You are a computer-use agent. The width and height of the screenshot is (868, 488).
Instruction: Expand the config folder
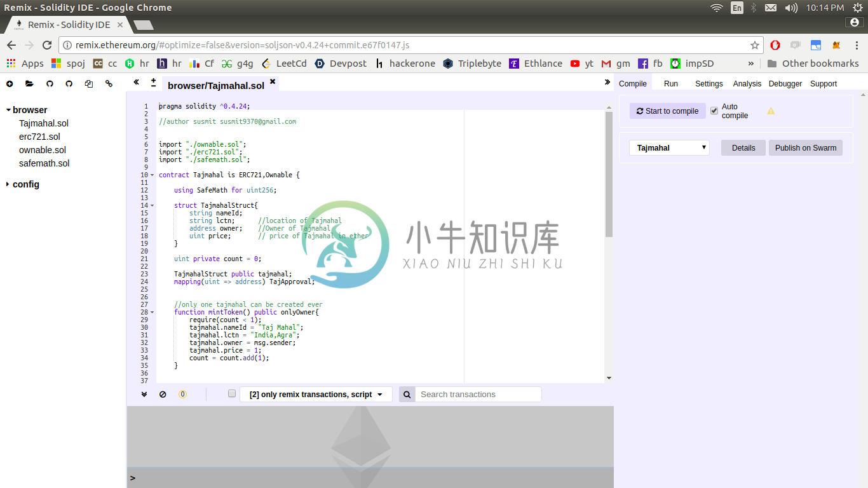coord(8,184)
